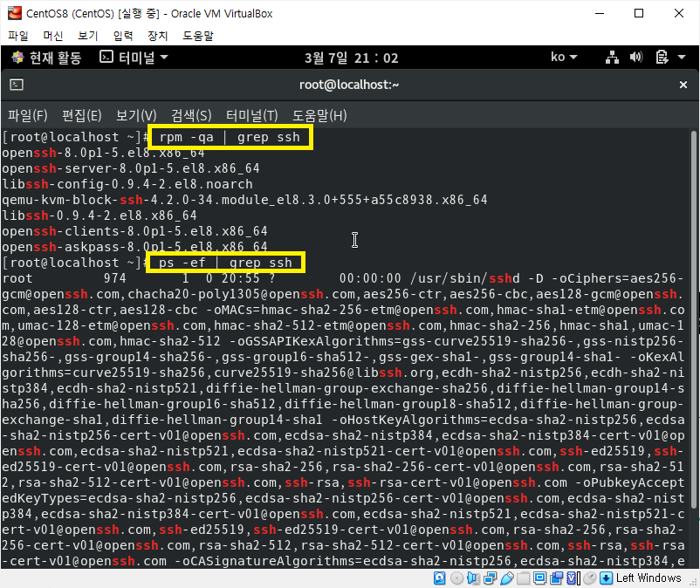Click the USB devices icon in status bar
Screen dimensions: 700x588
(507, 578)
